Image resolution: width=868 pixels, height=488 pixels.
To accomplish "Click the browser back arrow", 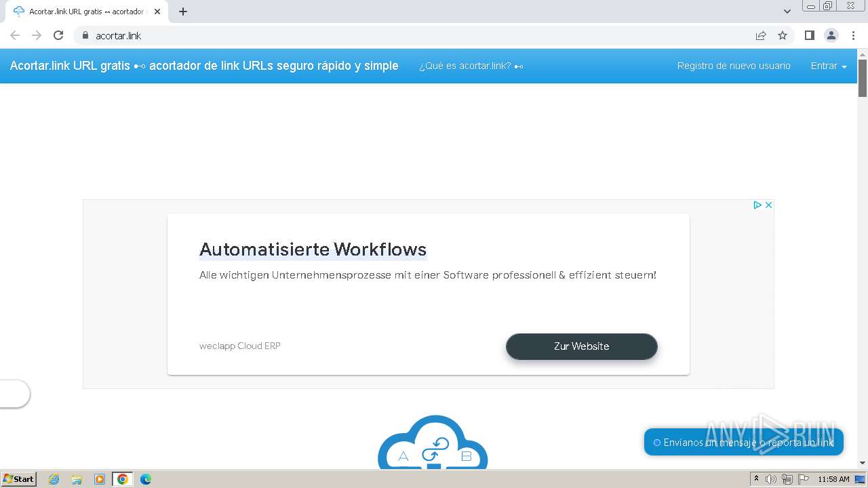I will [x=15, y=35].
